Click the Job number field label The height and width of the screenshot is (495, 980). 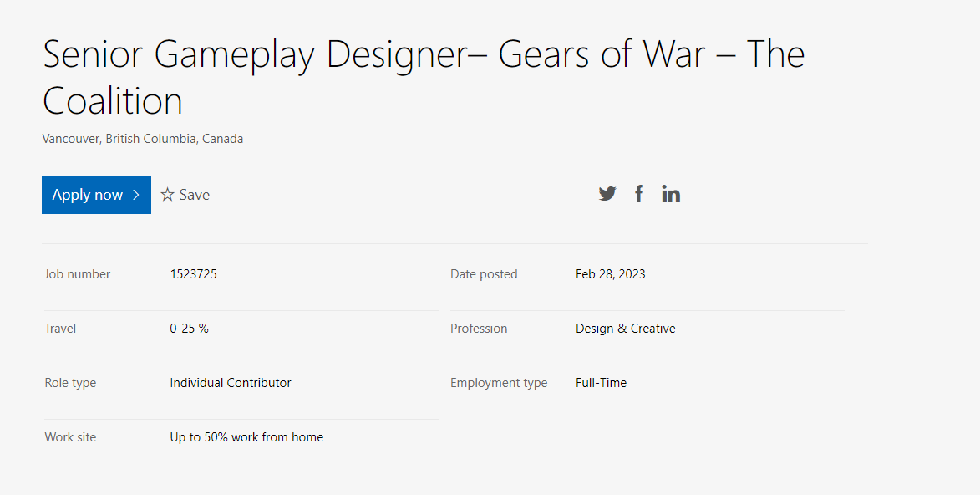click(78, 274)
